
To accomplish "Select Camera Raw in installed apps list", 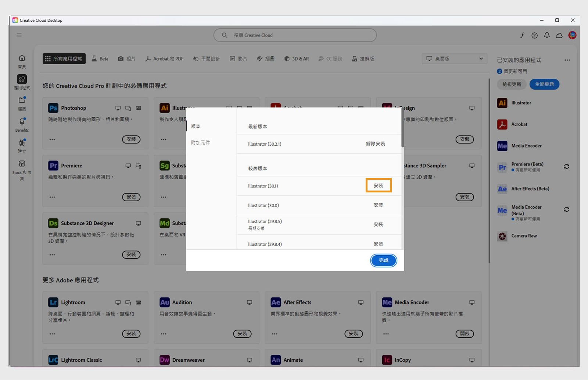I will pyautogui.click(x=524, y=236).
